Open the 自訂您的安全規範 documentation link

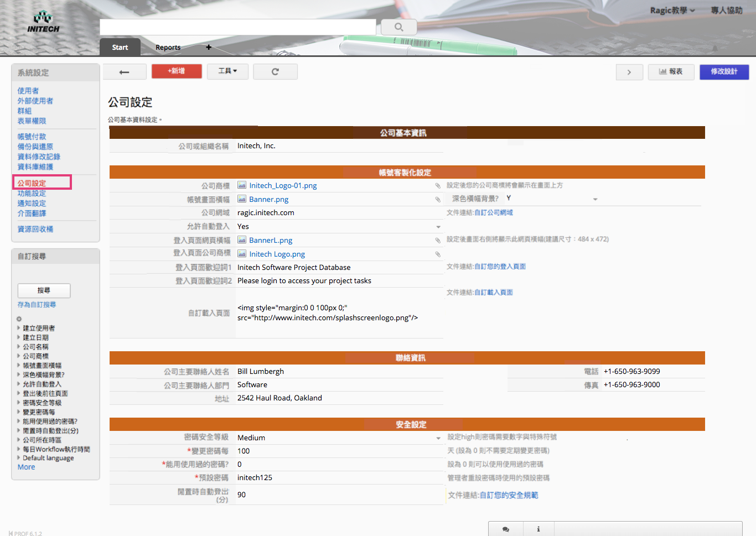pyautogui.click(x=509, y=495)
